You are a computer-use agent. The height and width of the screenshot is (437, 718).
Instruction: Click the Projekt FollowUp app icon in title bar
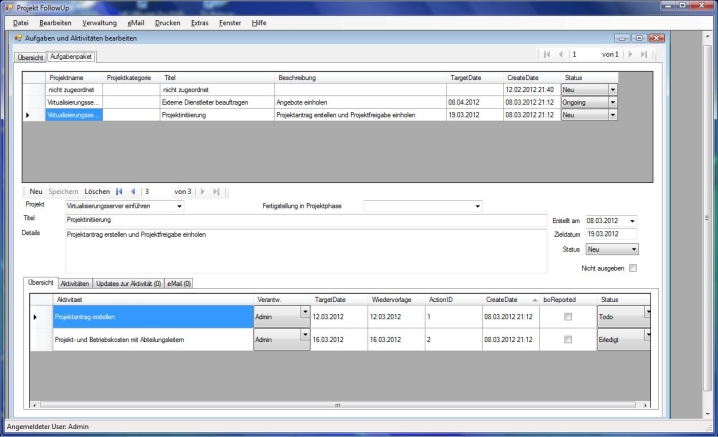pyautogui.click(x=9, y=6)
